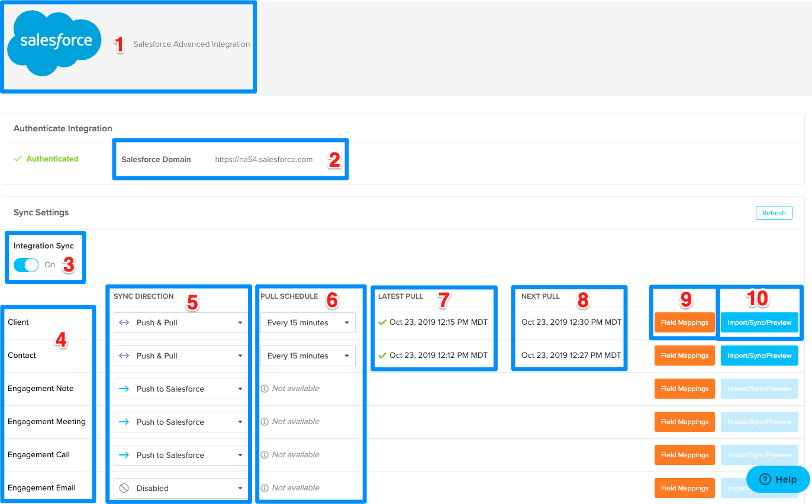Click the Authenticate Integration section heading
This screenshot has height=504, width=812.
click(63, 128)
